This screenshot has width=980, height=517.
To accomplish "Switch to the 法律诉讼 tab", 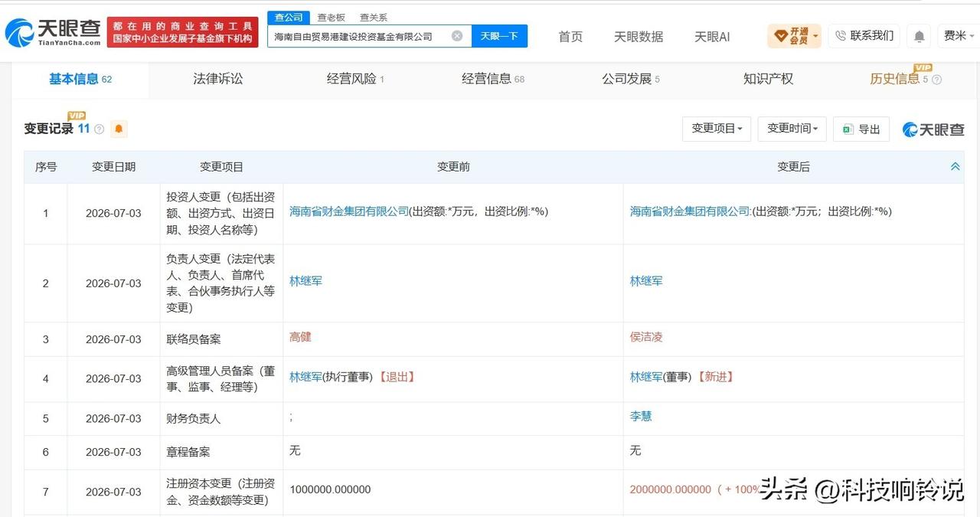I will (218, 79).
